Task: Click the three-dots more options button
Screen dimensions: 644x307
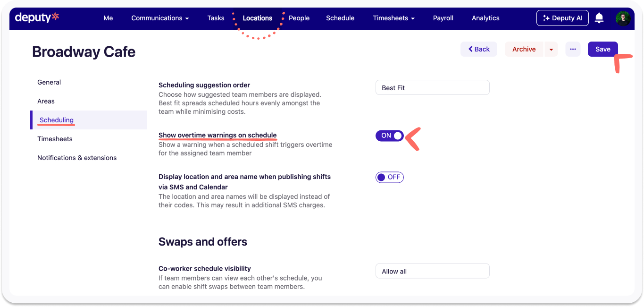Action: 573,49
